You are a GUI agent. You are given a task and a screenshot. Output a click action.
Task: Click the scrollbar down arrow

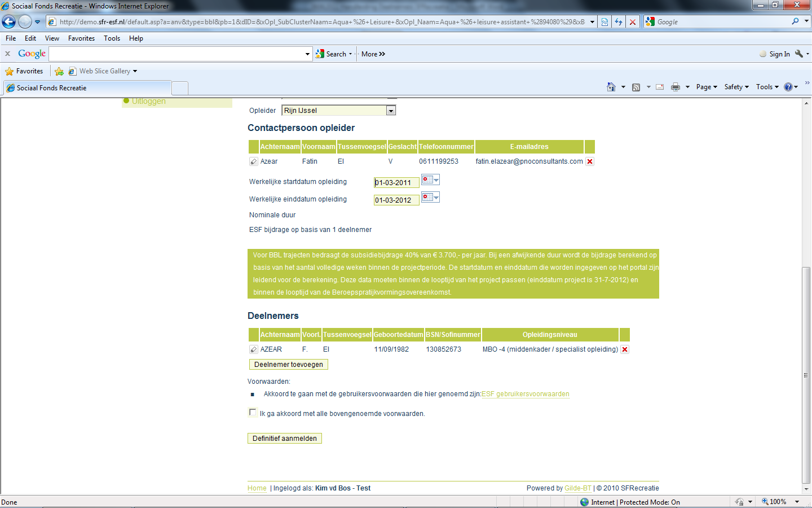coord(806,489)
